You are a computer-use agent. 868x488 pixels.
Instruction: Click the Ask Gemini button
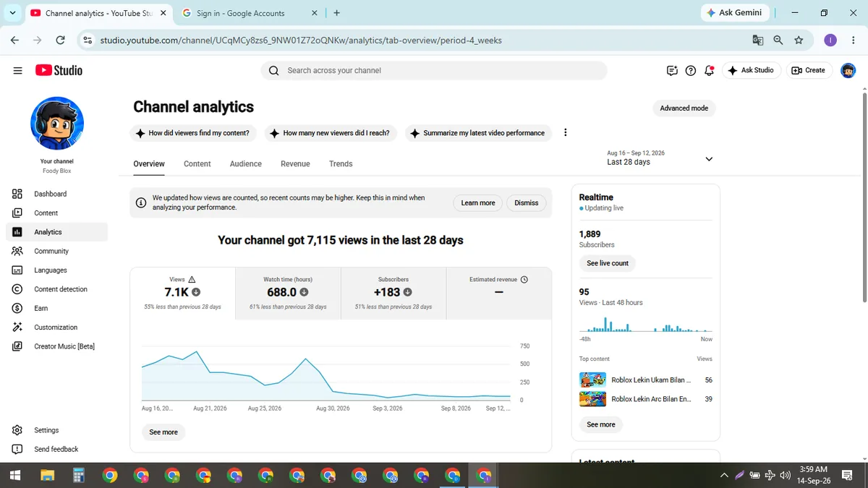pos(734,13)
